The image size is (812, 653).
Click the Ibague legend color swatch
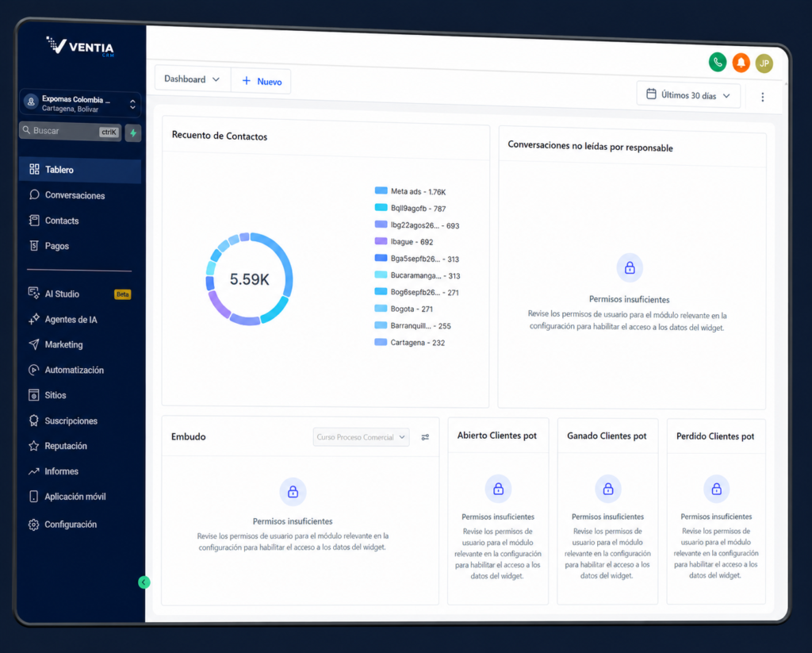(x=381, y=241)
